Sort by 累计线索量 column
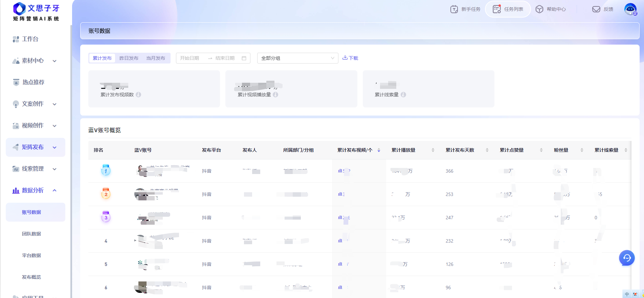The image size is (644, 298). pyautogui.click(x=626, y=150)
